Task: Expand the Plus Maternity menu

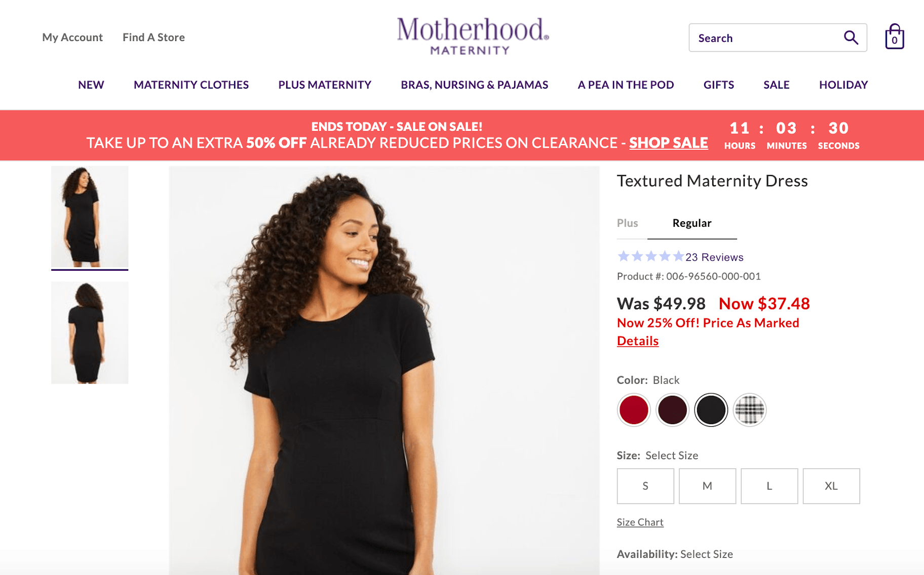Action: pos(325,85)
